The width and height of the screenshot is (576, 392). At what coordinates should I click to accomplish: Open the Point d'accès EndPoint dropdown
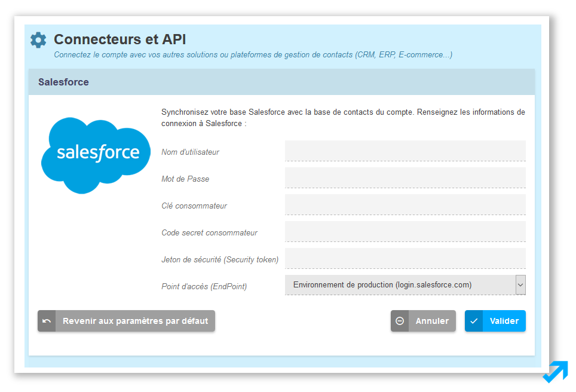click(405, 284)
